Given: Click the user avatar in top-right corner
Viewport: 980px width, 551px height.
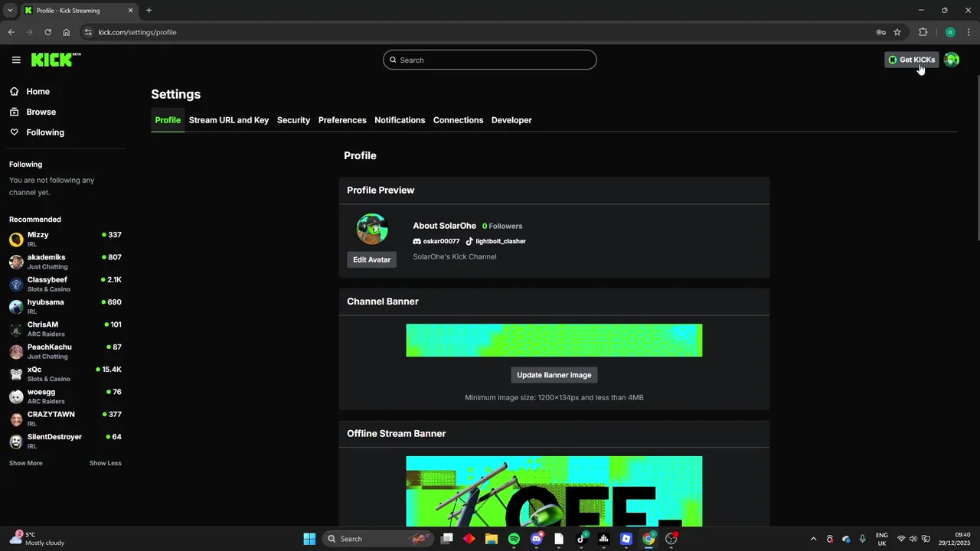Looking at the screenshot, I should click(952, 60).
